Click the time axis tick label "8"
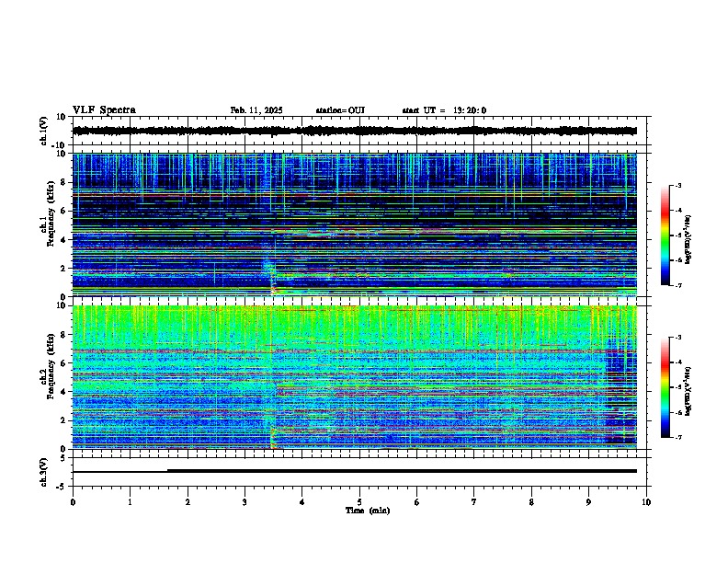 [x=531, y=502]
